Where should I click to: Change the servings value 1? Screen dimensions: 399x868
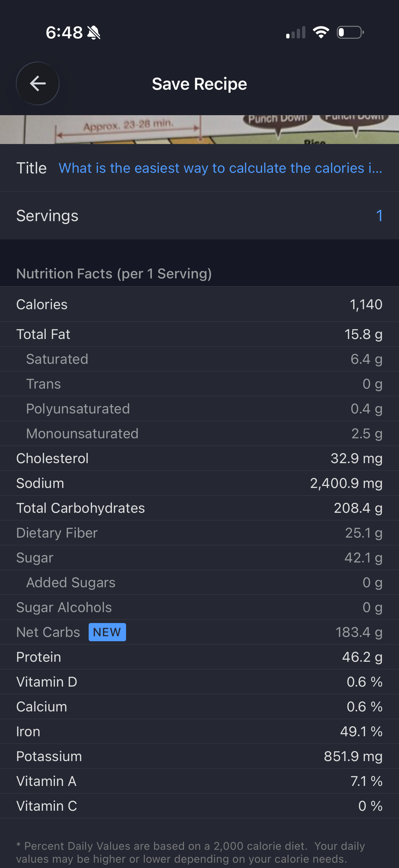[379, 216]
